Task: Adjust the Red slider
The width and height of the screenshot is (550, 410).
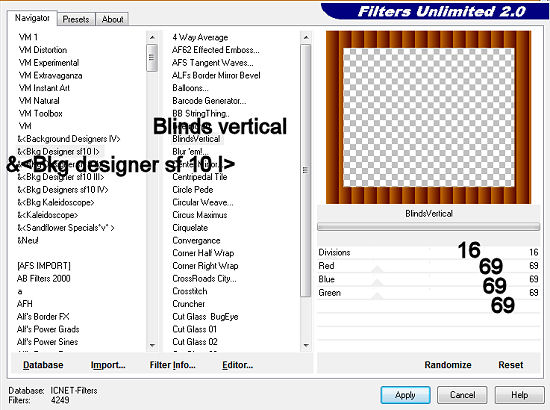Action: pyautogui.click(x=428, y=266)
